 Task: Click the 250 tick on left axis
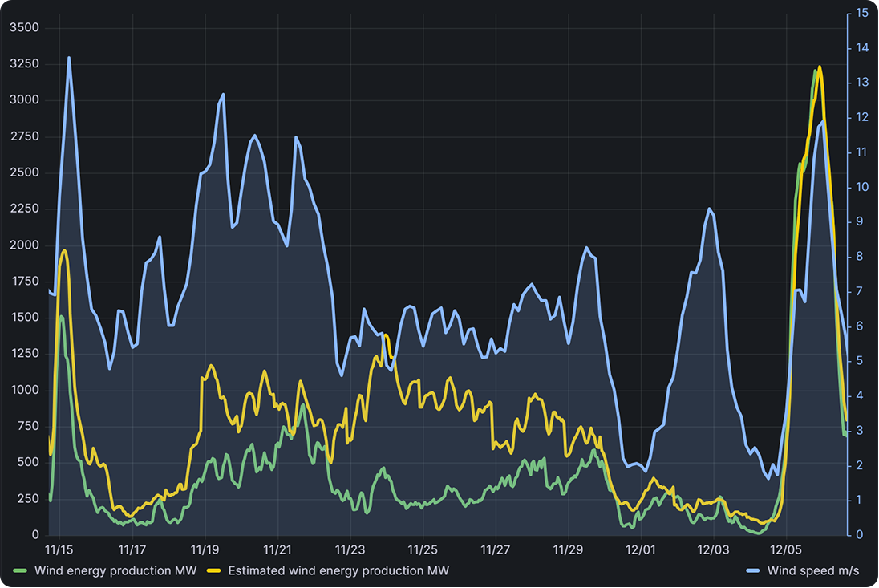[27, 499]
